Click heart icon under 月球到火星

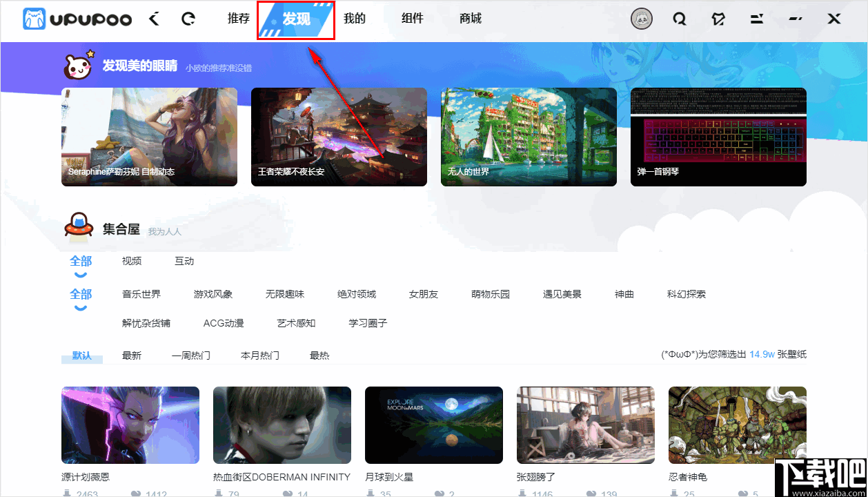tap(438, 494)
